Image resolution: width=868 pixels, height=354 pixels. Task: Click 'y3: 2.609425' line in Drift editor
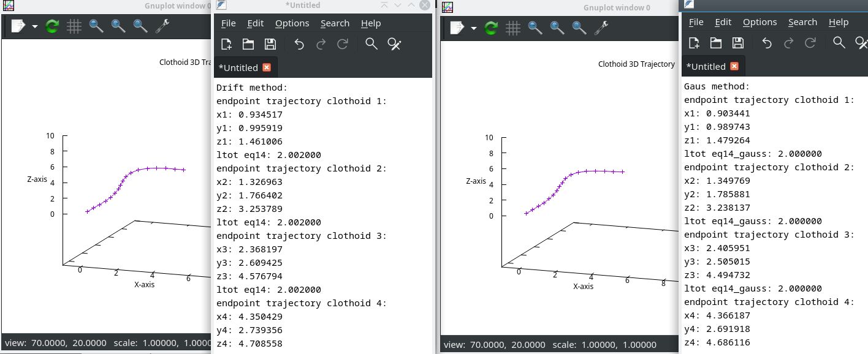pos(249,263)
